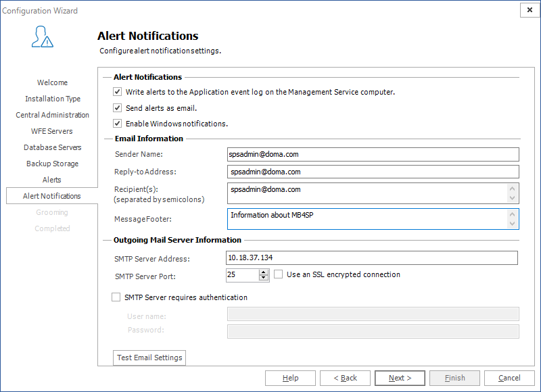Go Back to previous page
The height and width of the screenshot is (392, 541).
345,378
